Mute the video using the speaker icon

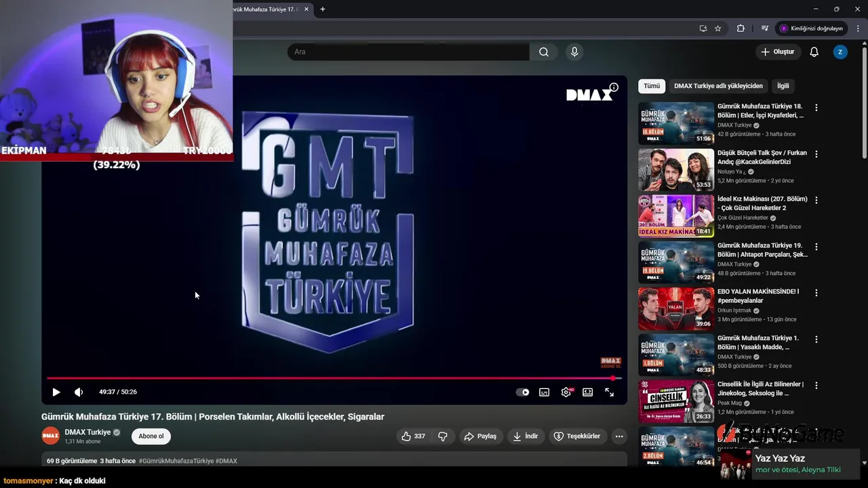79,392
